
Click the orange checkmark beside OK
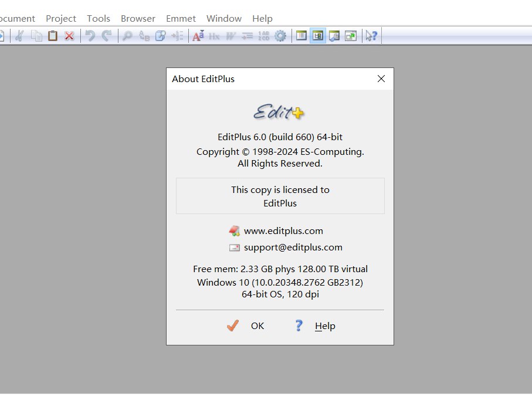(233, 326)
